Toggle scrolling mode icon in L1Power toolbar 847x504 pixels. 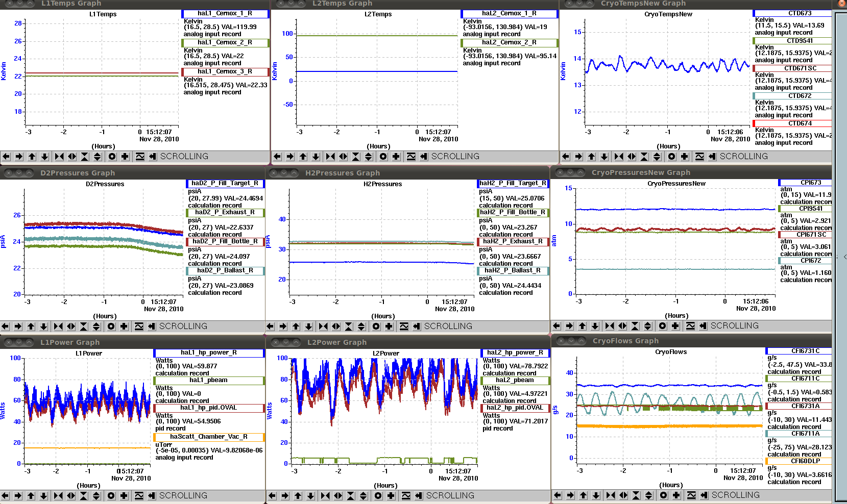tap(152, 496)
